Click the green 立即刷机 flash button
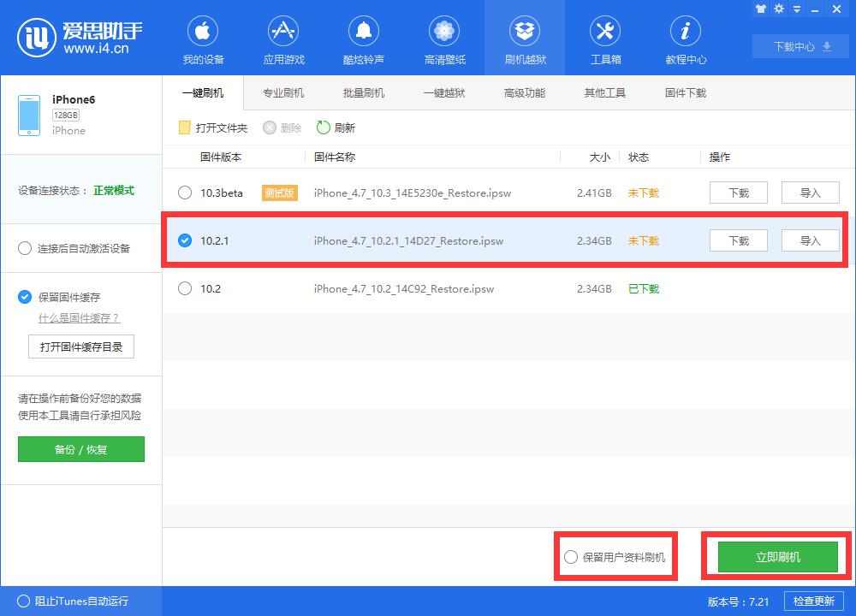 774,556
